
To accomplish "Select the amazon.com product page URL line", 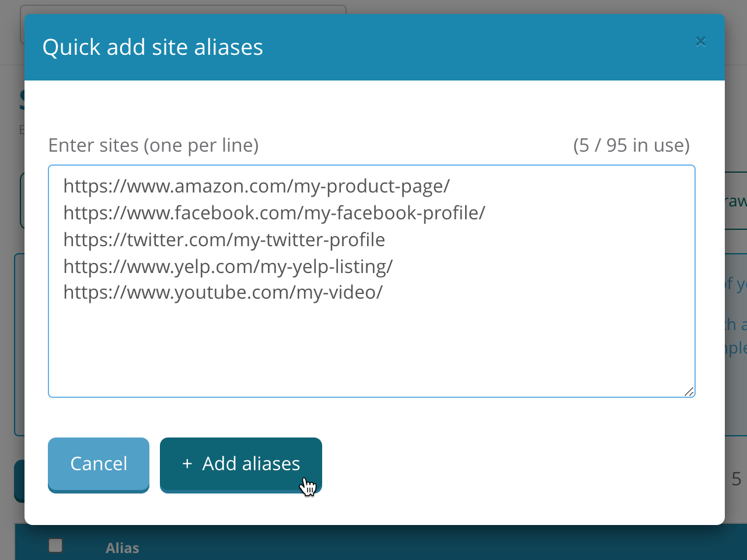I will point(256,185).
